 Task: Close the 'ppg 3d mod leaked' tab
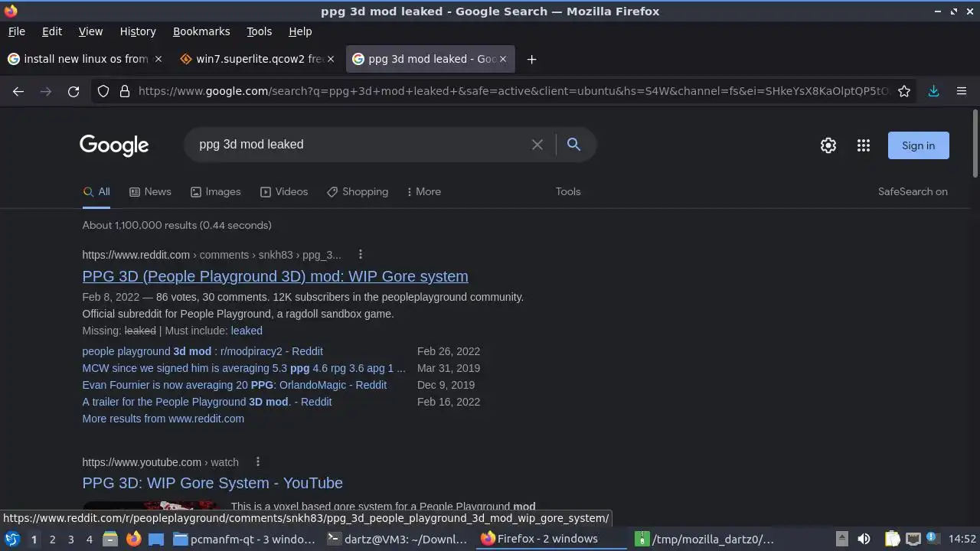503,59
